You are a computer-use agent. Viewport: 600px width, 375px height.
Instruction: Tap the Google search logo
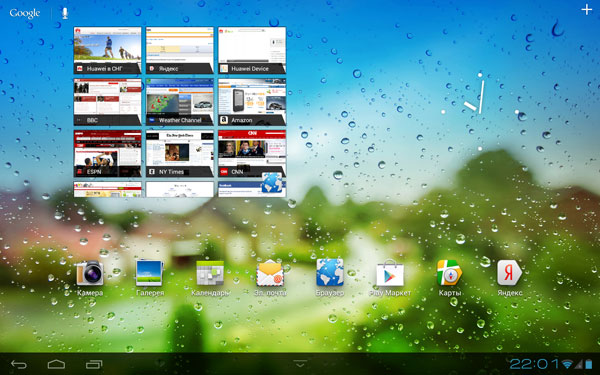(x=25, y=13)
